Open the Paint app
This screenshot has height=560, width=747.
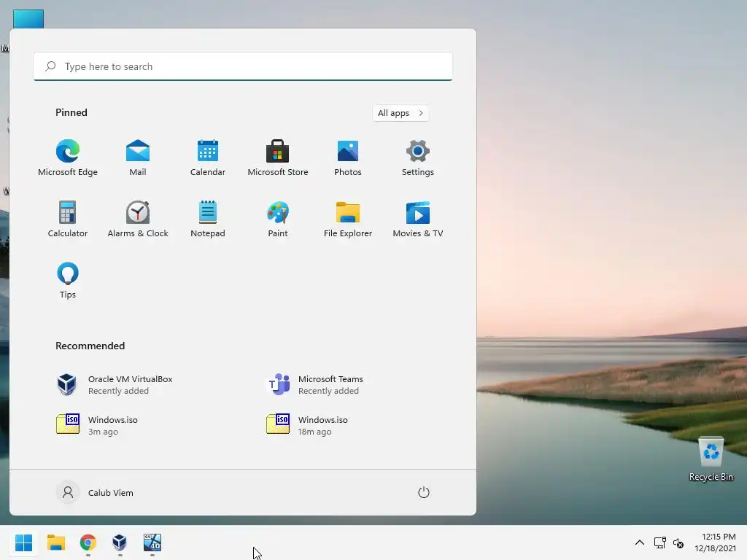[278, 219]
